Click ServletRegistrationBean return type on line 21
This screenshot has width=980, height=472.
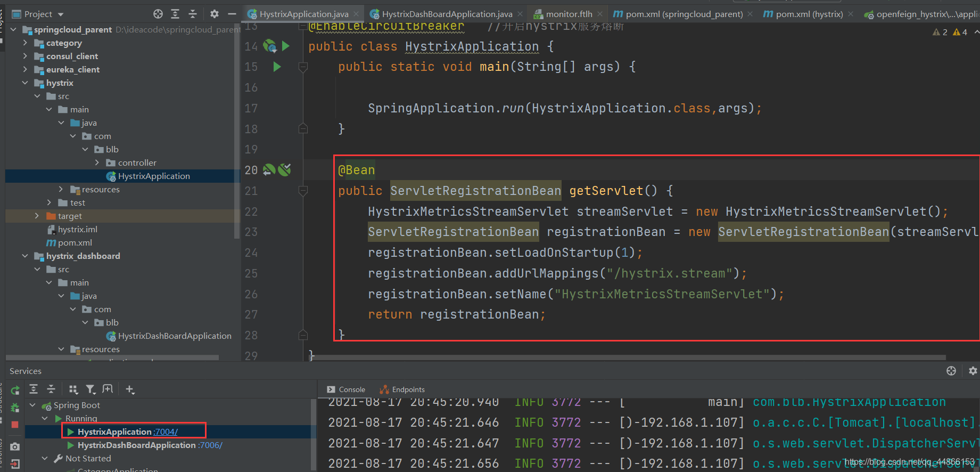point(475,191)
